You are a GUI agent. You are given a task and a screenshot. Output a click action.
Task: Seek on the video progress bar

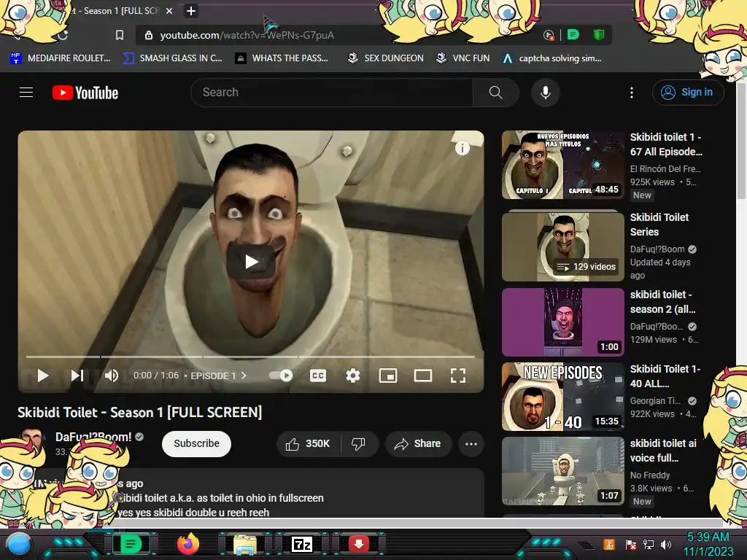tap(251, 356)
